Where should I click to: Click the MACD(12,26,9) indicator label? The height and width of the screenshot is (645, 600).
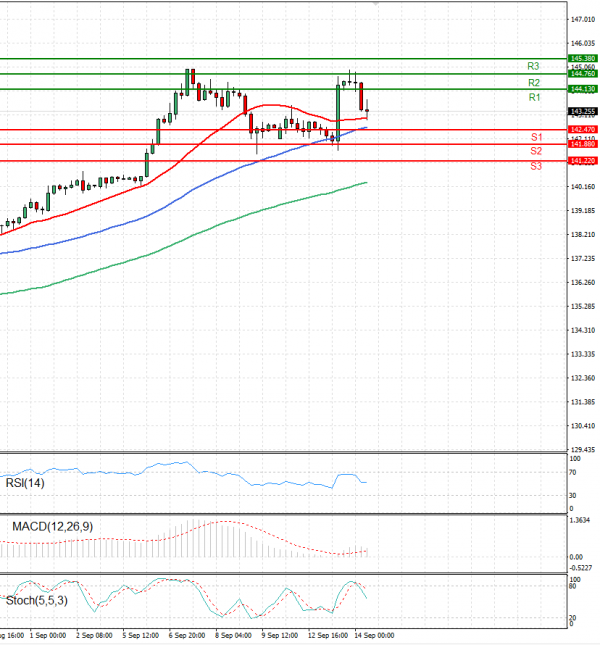click(53, 526)
